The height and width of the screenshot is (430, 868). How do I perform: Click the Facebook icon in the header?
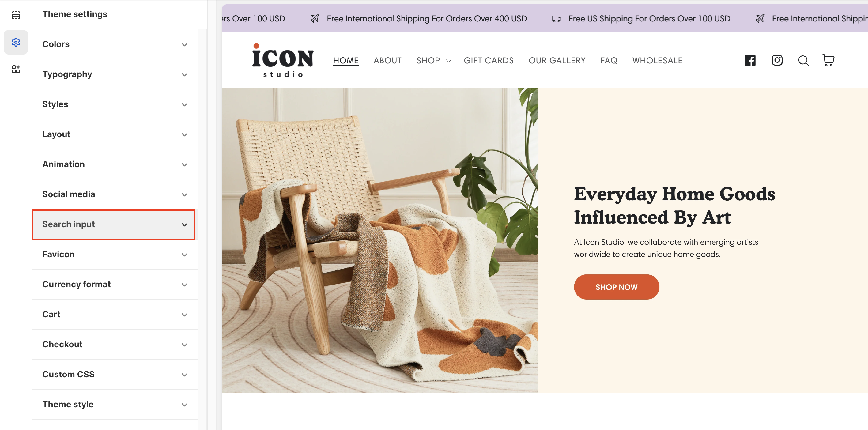[750, 61]
